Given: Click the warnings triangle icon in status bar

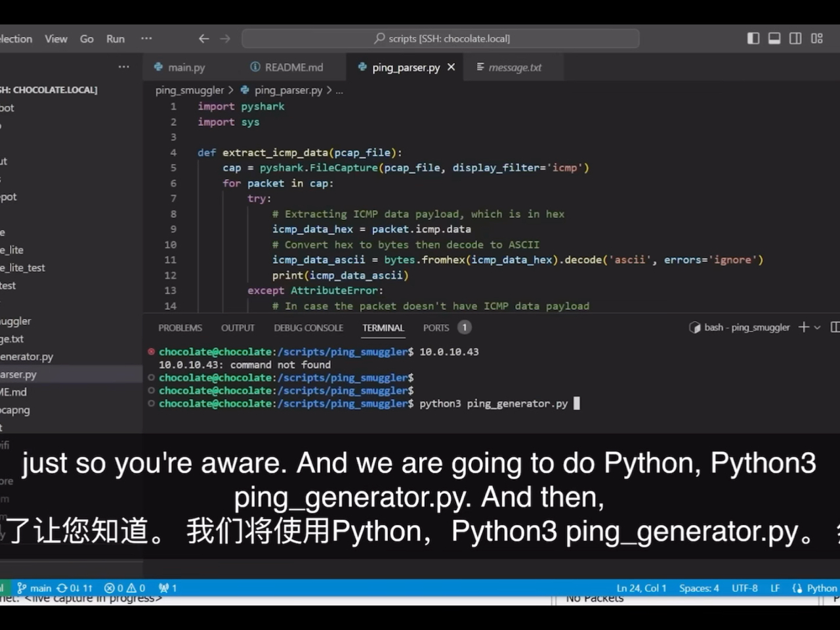Looking at the screenshot, I should [131, 588].
